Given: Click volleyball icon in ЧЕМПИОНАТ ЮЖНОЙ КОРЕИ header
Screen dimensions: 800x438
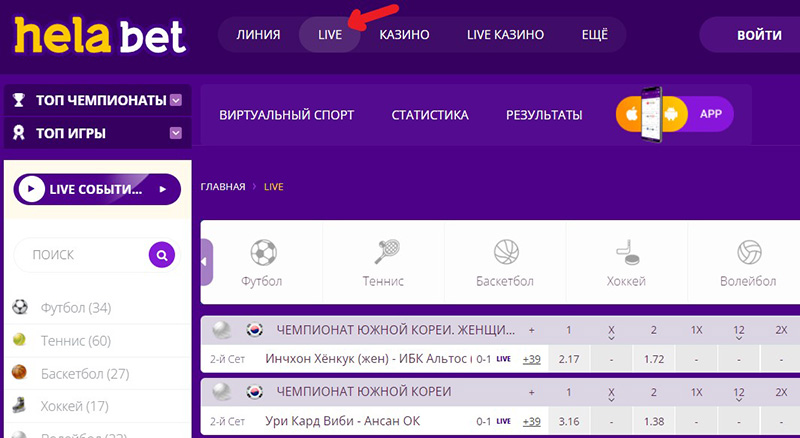Looking at the screenshot, I should [221, 392].
